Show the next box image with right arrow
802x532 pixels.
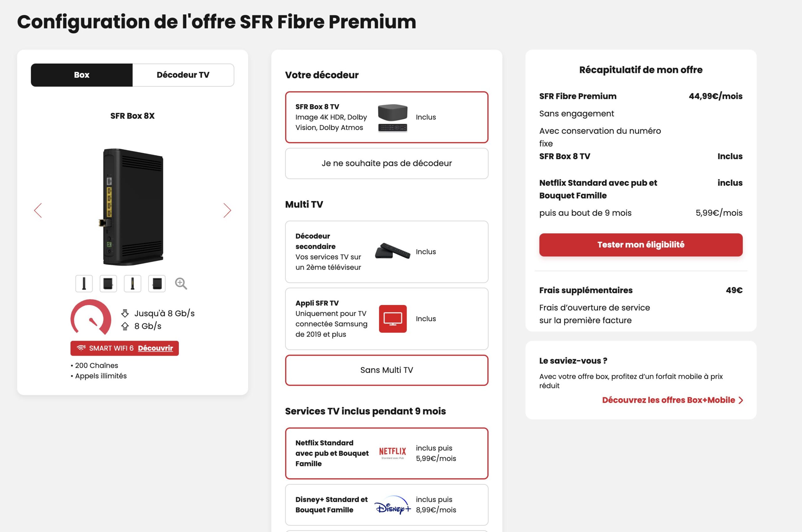click(x=227, y=210)
